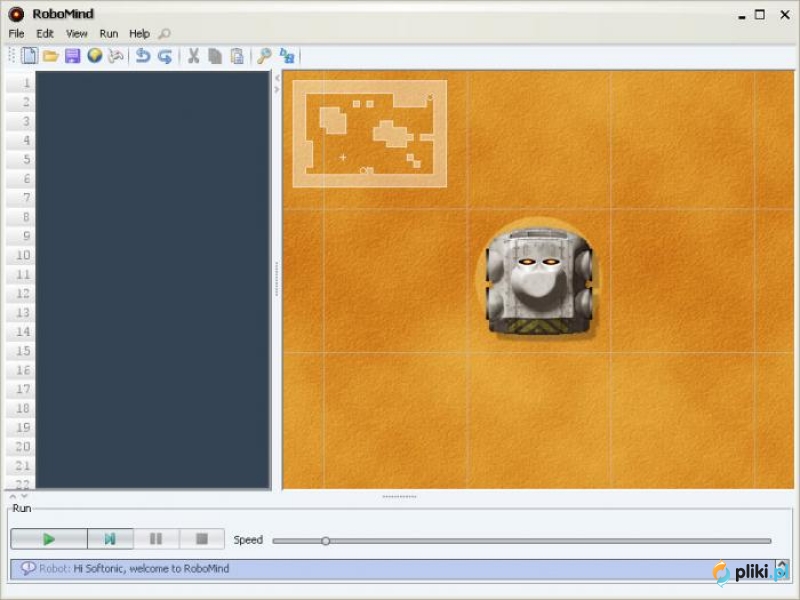
Task: Open a script with the folder icon
Action: tap(51, 56)
